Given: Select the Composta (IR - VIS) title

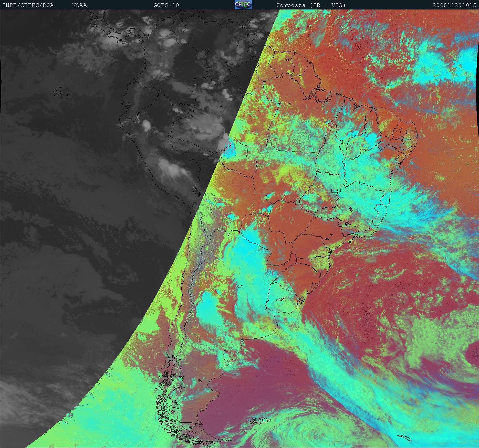Looking at the screenshot, I should (x=311, y=5).
